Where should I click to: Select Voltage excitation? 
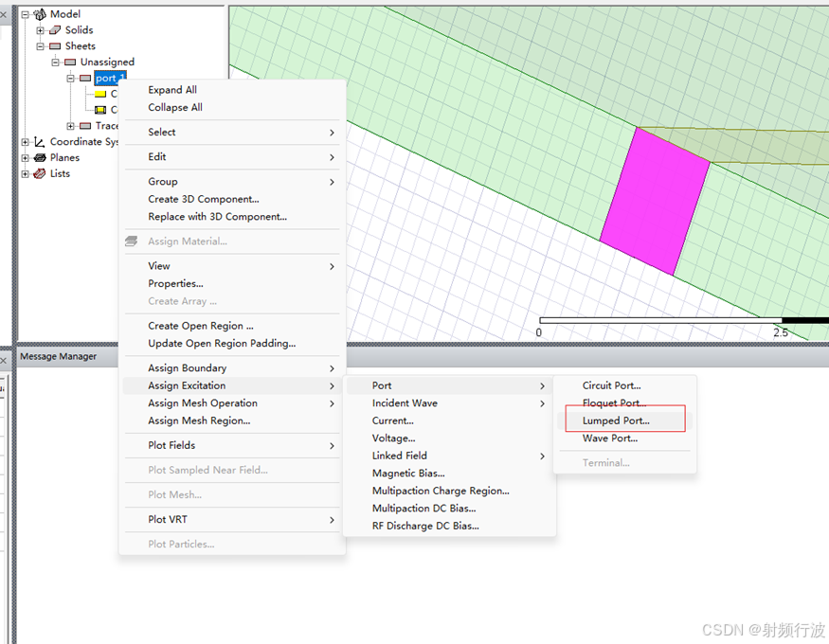point(449,438)
